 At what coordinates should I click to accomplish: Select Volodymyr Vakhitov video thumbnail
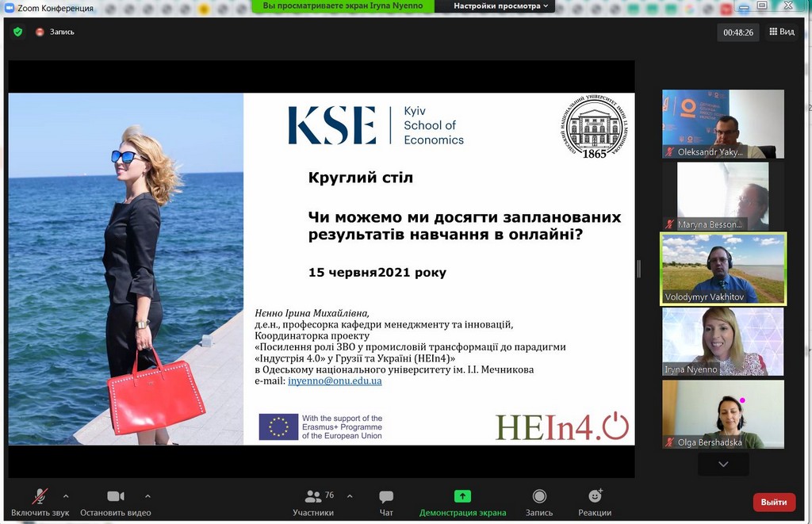click(723, 269)
